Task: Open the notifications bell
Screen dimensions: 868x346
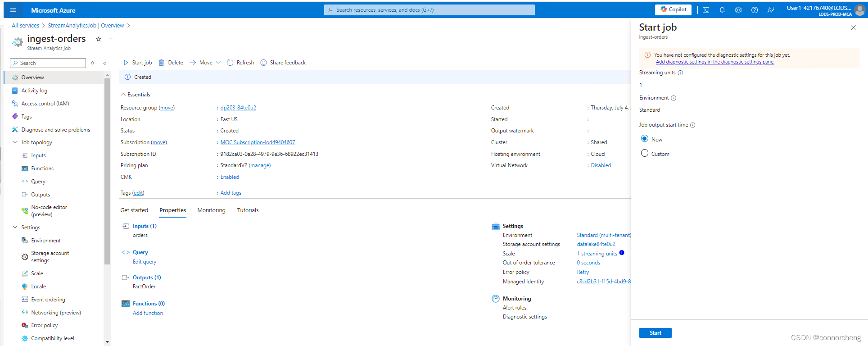Action: (x=722, y=10)
